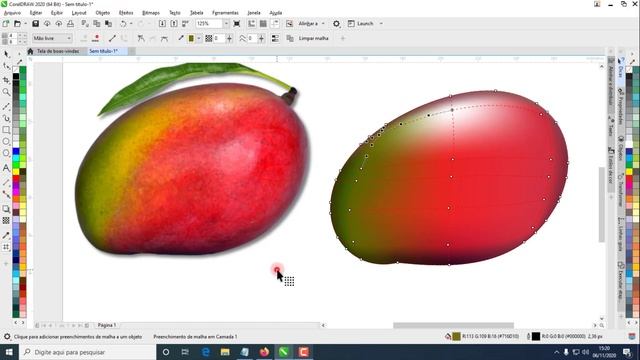
Task: Select the Pick tool in toolbox
Action: tap(6, 54)
